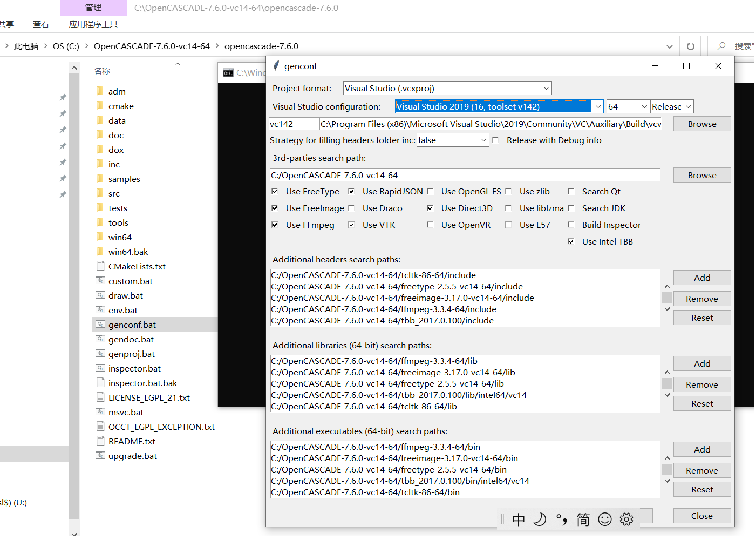Refresh the folder with the address bar refresh icon
Image resolution: width=756 pixels, height=540 pixels.
coord(690,46)
